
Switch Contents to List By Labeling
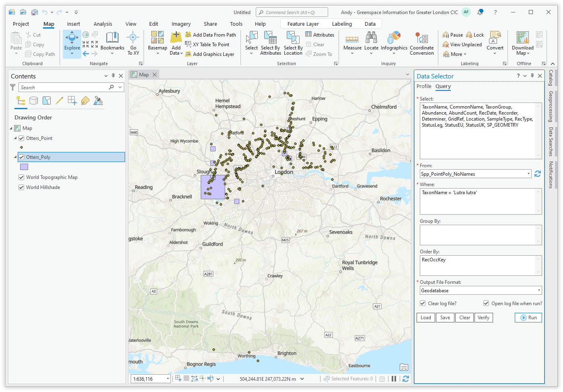85,101
